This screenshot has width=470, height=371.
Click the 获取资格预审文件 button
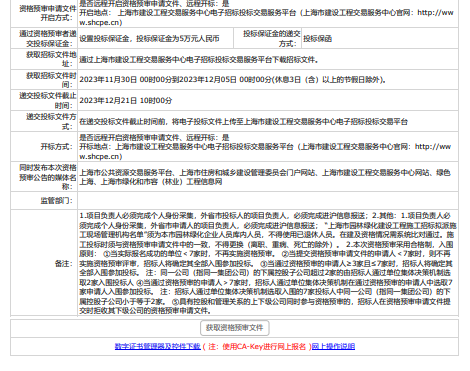coord(235,328)
